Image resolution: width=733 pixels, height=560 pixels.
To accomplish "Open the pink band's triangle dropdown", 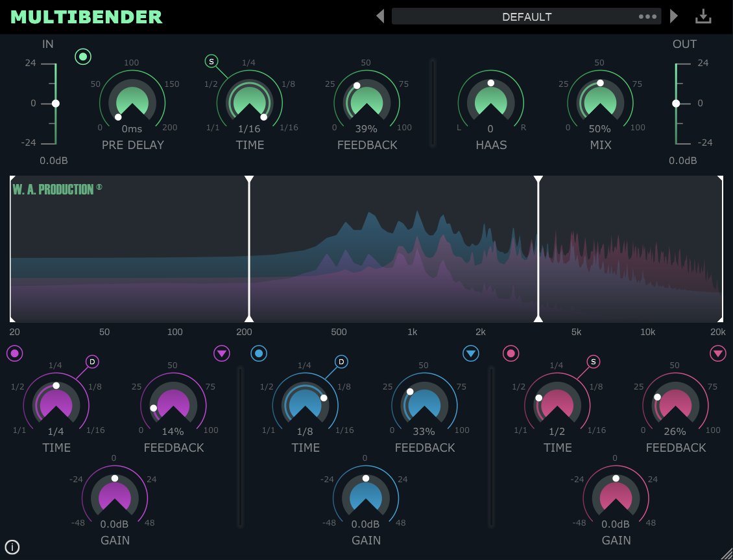I will click(718, 353).
